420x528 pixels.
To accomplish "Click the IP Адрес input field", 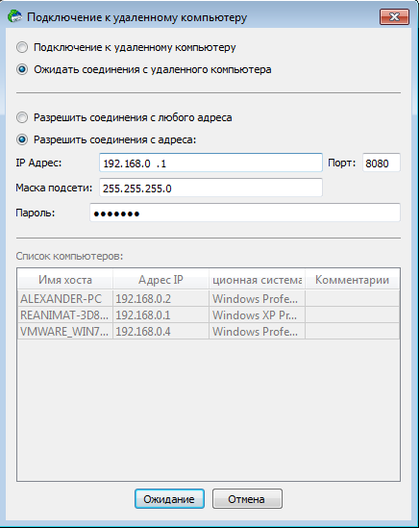I will [x=210, y=163].
